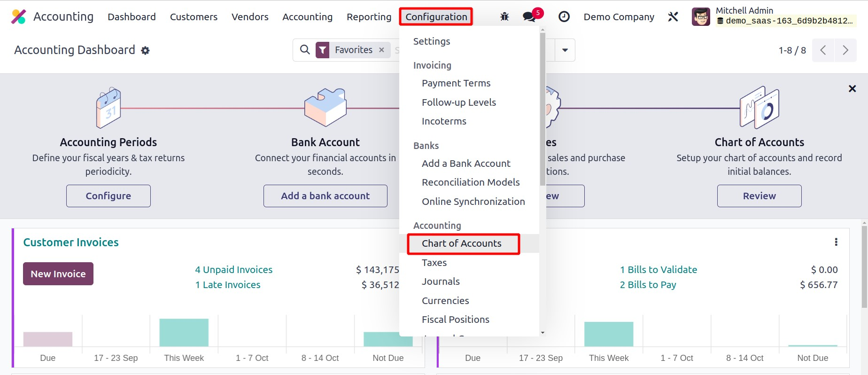Click Mitchell Admin avatar
Screen dimensions: 868x375
701,17
